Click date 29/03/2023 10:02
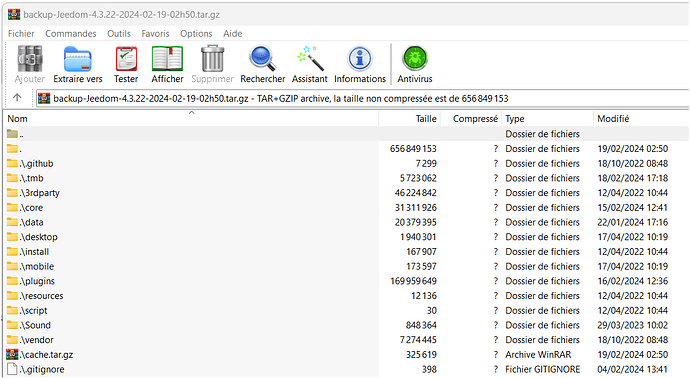This screenshot has height=378, width=690. [x=632, y=325]
